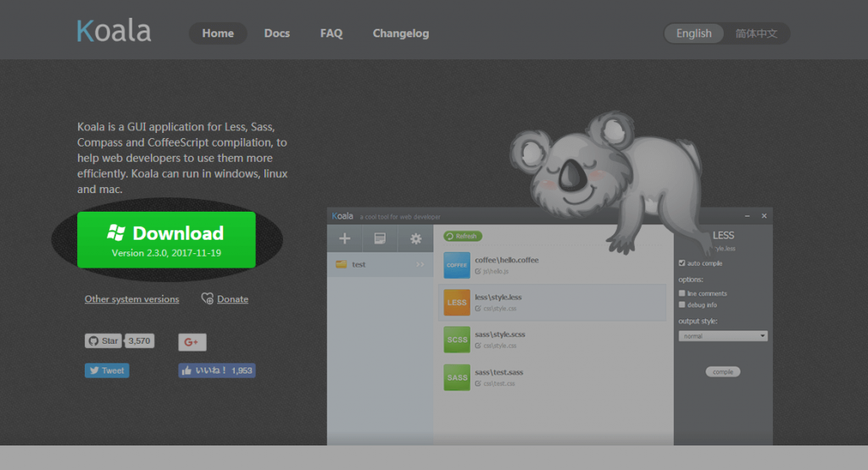The image size is (868, 470).
Task: Select the SCSS file icon
Action: (x=457, y=340)
